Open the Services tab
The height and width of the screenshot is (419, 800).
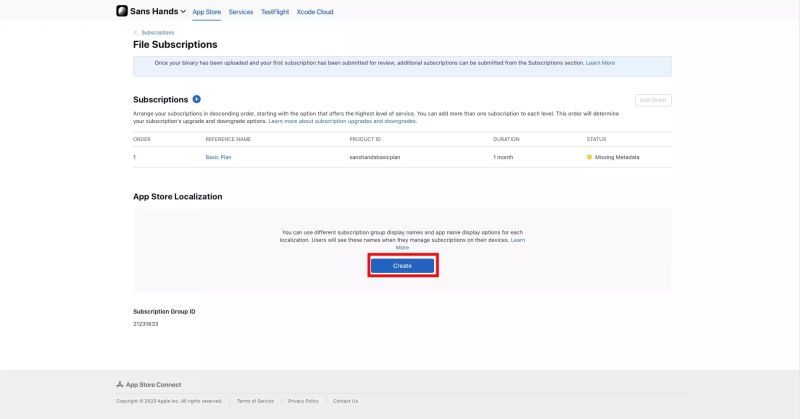click(241, 12)
